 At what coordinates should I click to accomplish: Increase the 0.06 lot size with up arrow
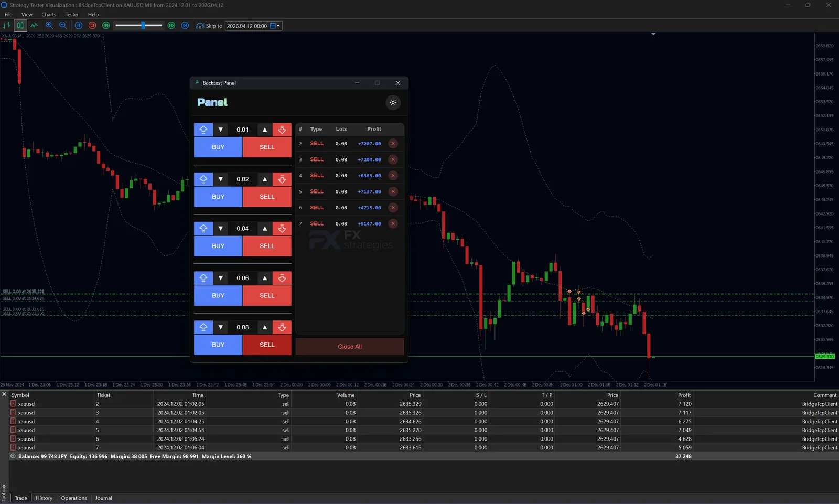click(265, 278)
